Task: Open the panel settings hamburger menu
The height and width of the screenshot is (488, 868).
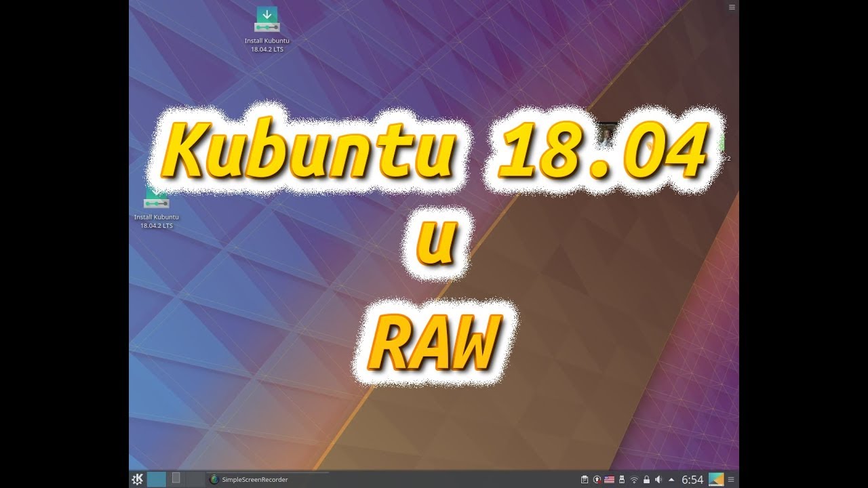Action: pos(731,479)
